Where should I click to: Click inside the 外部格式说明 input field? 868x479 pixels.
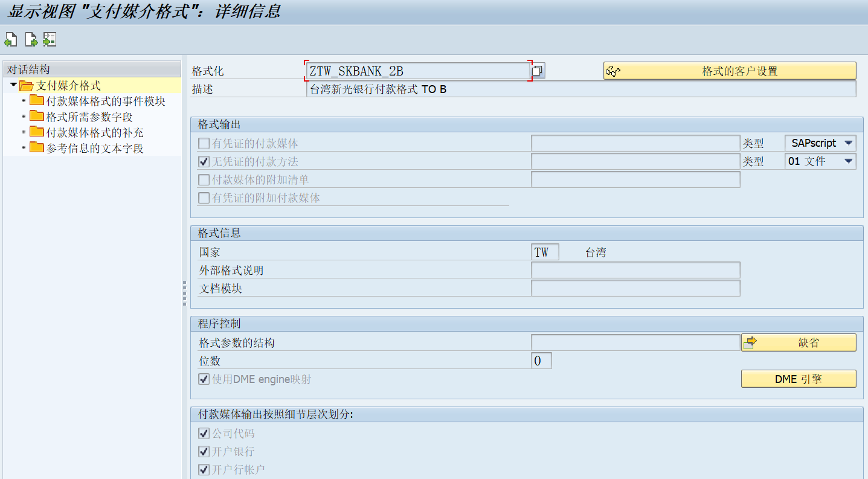coord(634,269)
